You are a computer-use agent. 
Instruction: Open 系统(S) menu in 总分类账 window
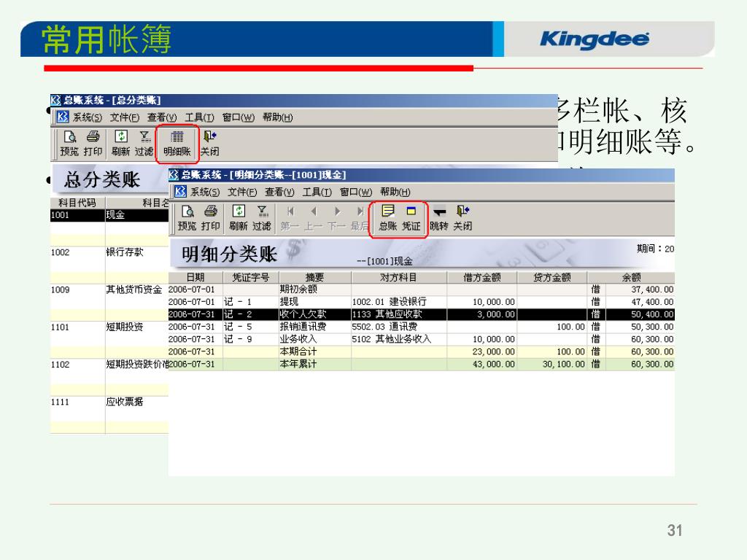[88, 117]
